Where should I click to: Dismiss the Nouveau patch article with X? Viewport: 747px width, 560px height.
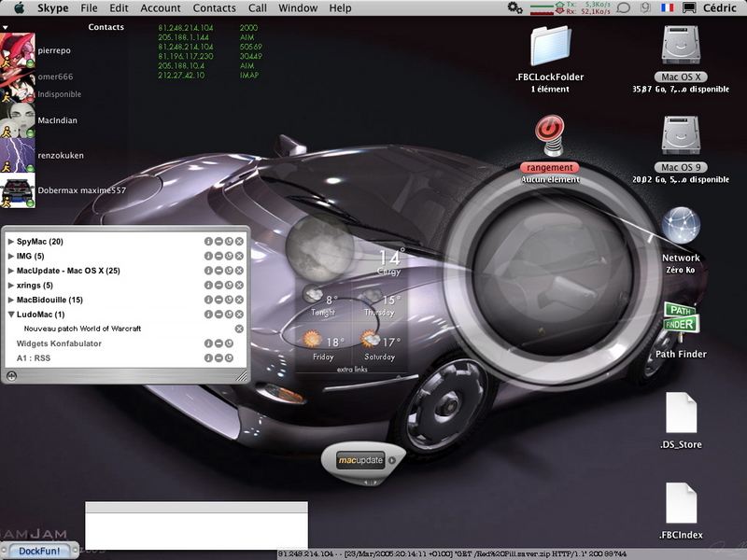click(x=239, y=329)
